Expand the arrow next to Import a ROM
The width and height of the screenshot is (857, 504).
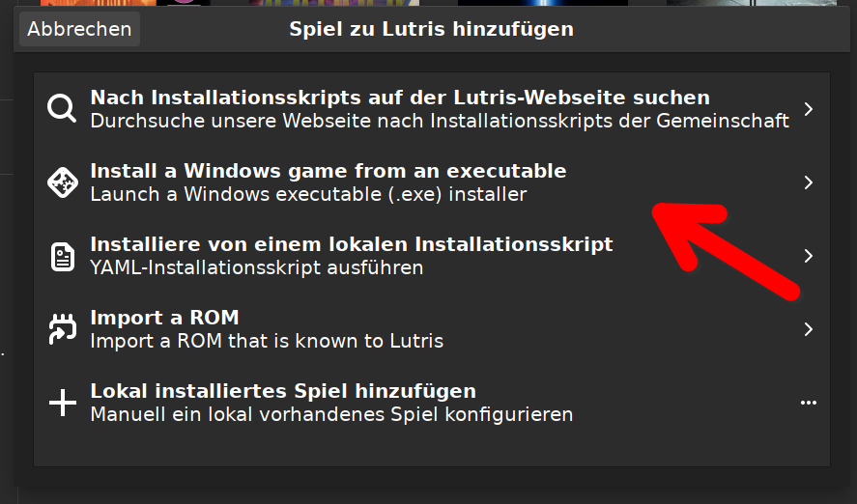(x=809, y=329)
